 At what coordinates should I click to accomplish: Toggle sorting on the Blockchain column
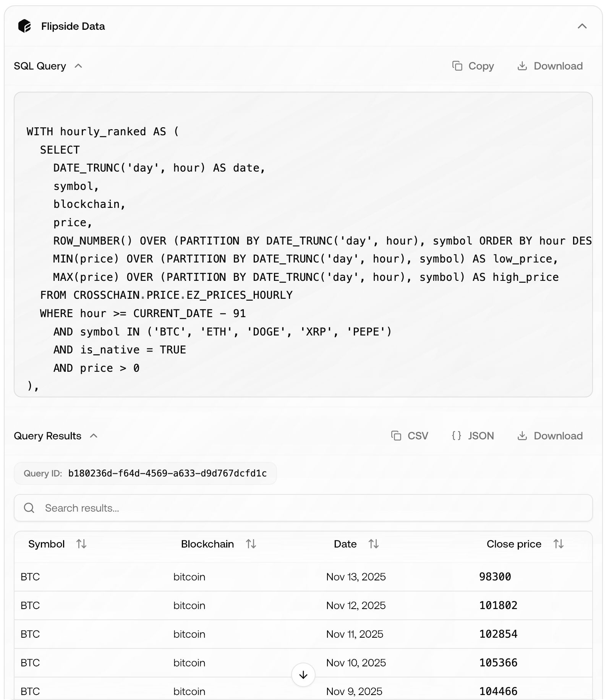(x=251, y=544)
